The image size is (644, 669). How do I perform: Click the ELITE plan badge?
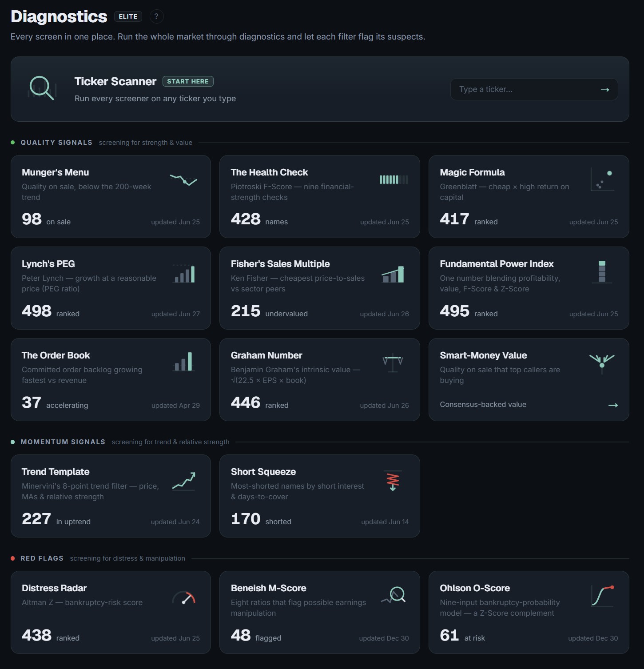tap(128, 16)
